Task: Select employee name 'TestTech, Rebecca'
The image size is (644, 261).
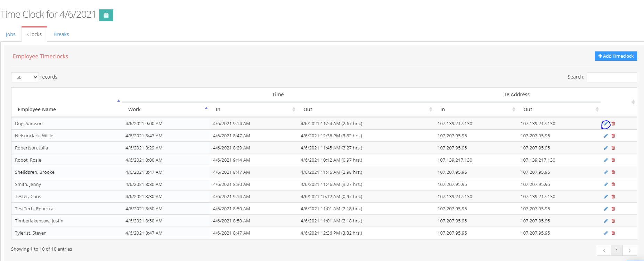Action: pos(34,209)
